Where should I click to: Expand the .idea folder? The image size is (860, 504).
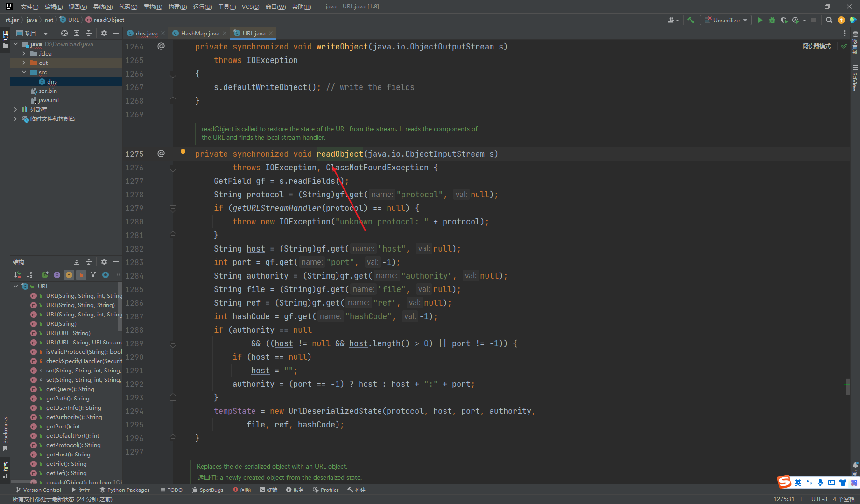[24, 54]
